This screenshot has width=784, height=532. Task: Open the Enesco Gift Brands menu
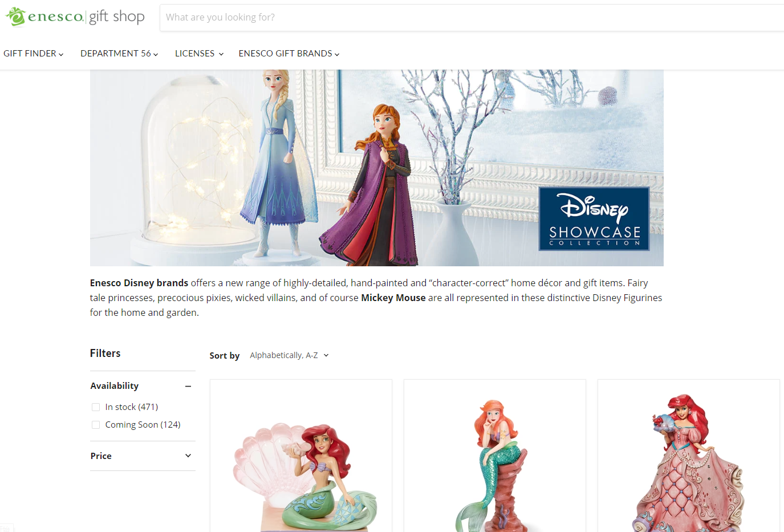click(289, 54)
